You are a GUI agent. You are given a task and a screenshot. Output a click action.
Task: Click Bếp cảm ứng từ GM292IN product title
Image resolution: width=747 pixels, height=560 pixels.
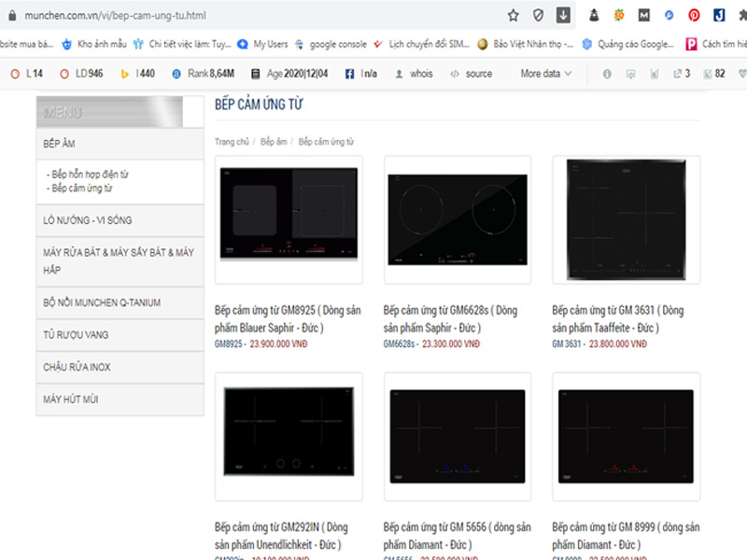click(x=282, y=536)
